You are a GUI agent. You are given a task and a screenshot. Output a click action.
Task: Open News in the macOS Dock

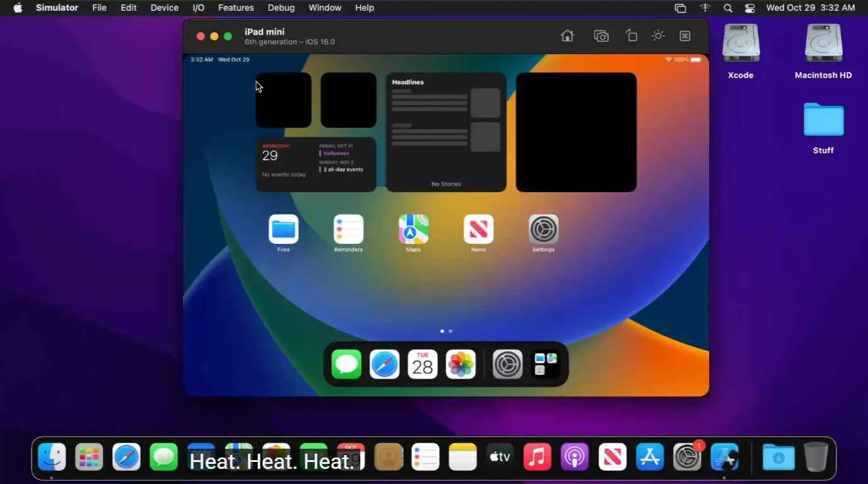pyautogui.click(x=612, y=457)
